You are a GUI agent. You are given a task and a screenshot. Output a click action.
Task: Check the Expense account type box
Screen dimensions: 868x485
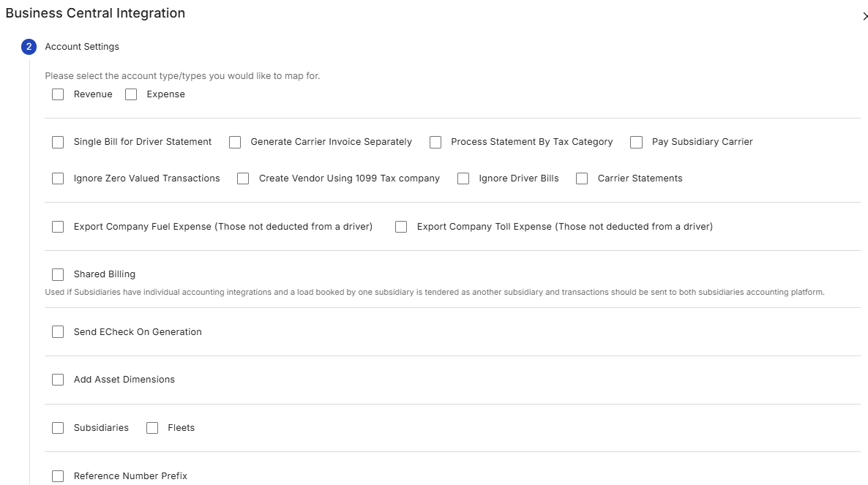point(131,94)
